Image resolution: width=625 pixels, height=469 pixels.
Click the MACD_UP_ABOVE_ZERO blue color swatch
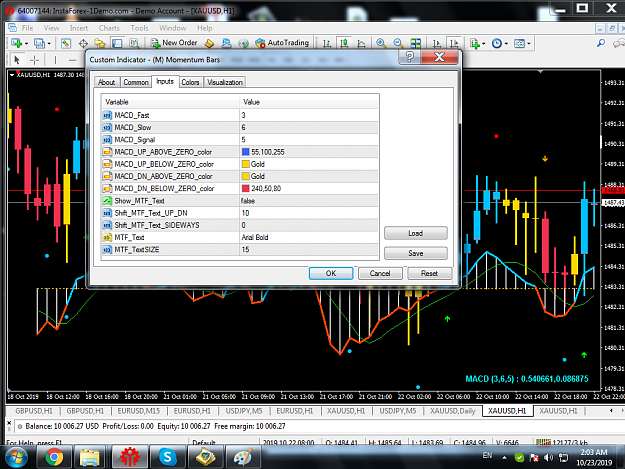pyautogui.click(x=246, y=152)
